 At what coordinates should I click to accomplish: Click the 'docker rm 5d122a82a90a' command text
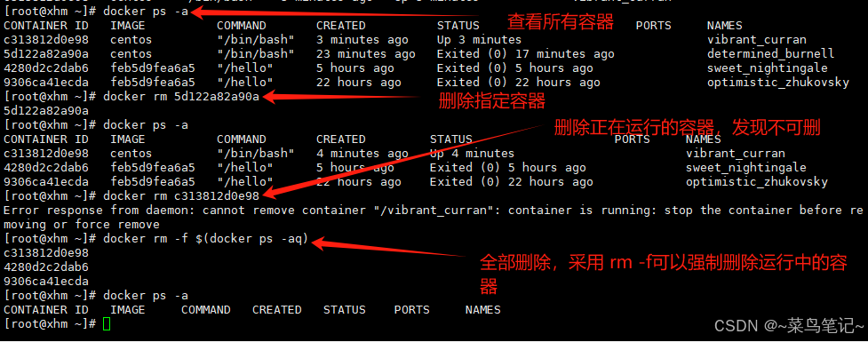click(x=181, y=97)
